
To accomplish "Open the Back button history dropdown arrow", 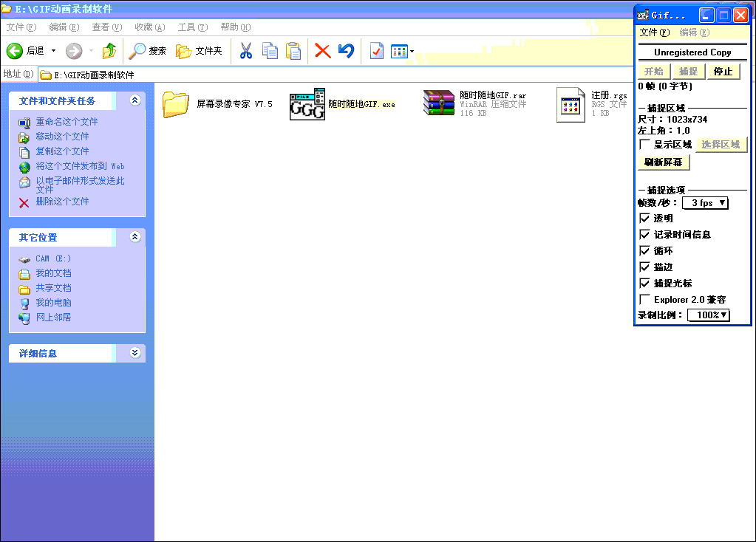I will [53, 51].
